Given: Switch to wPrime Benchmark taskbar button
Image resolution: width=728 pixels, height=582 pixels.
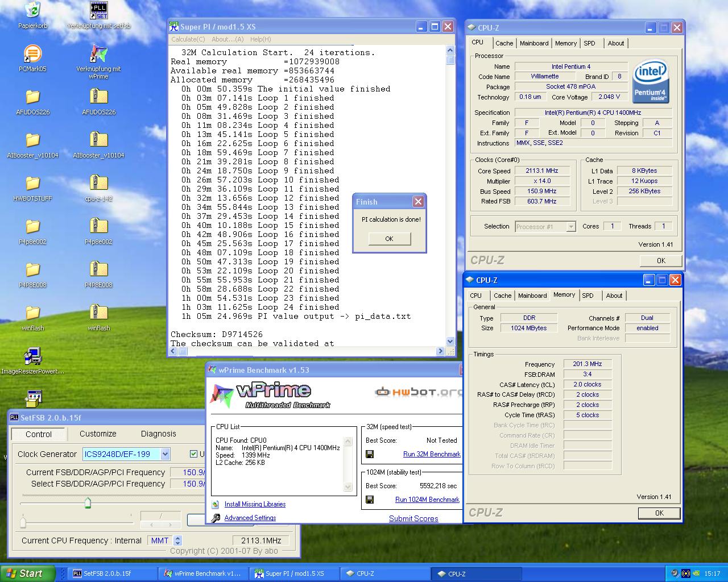Looking at the screenshot, I should pos(204,573).
